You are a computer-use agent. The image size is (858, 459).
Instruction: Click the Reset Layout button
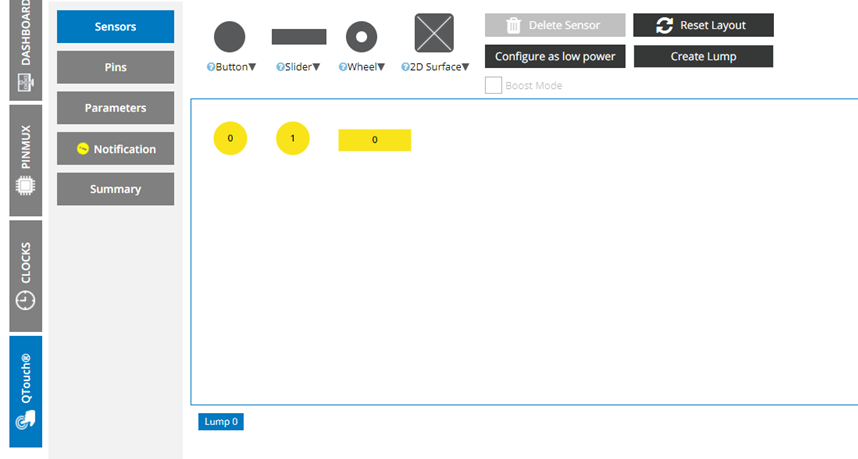pyautogui.click(x=703, y=25)
